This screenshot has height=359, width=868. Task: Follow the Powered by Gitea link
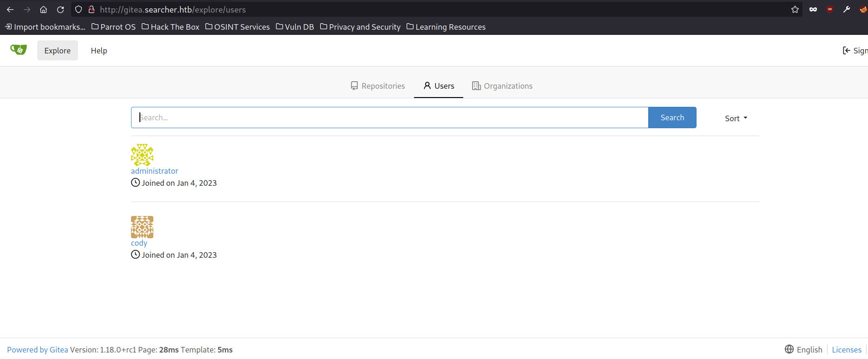(38, 350)
